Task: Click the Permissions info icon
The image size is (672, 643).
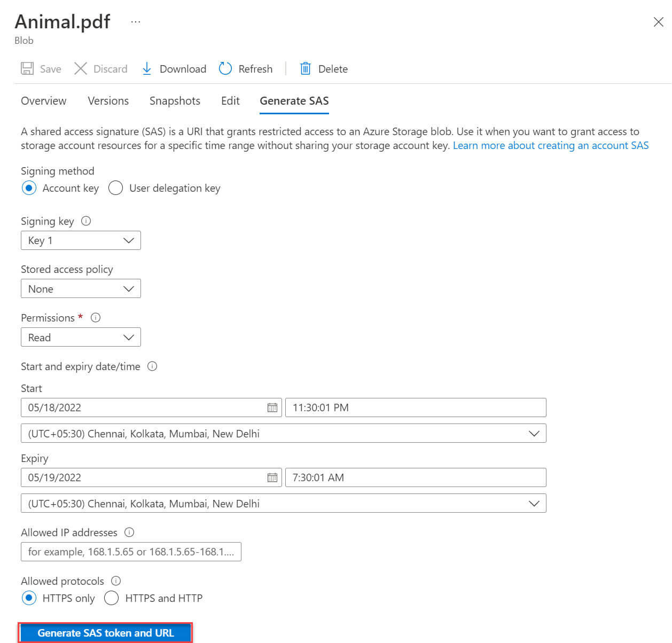Action: pyautogui.click(x=96, y=317)
